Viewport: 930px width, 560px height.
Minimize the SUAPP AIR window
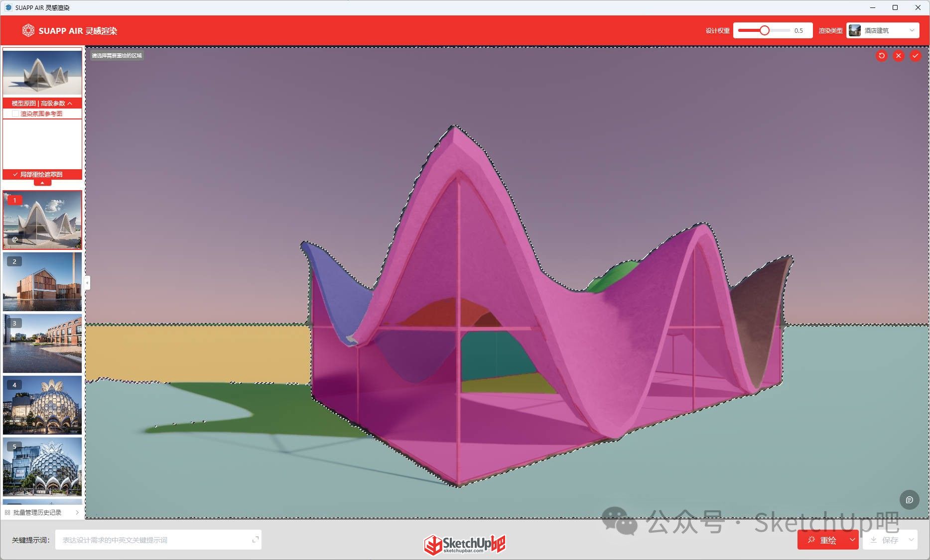coord(872,7)
